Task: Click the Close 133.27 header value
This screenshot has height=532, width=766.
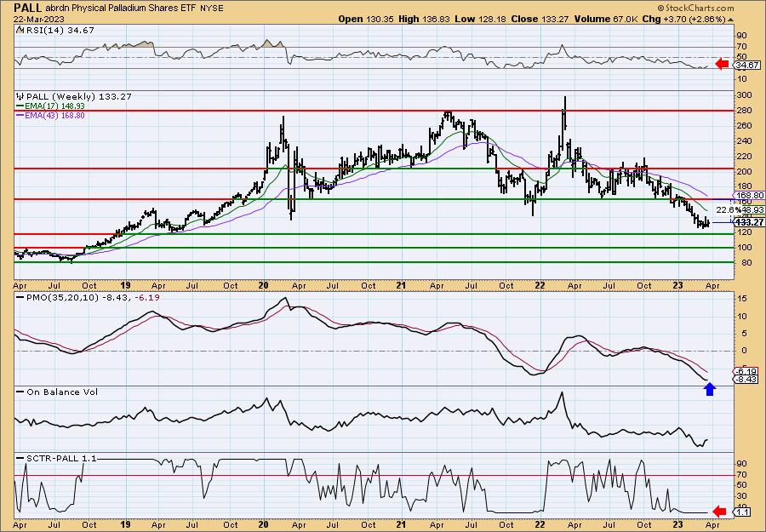Action: [540, 19]
